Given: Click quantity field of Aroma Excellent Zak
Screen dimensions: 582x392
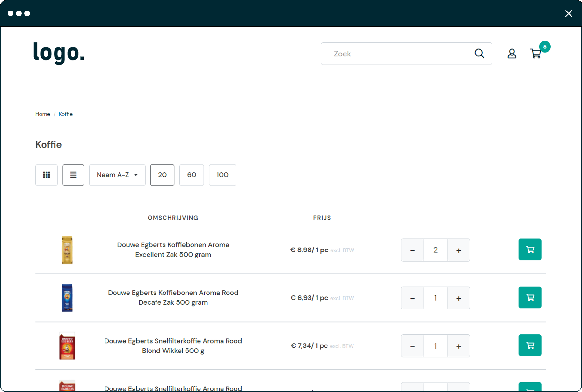Looking at the screenshot, I should (x=436, y=250).
